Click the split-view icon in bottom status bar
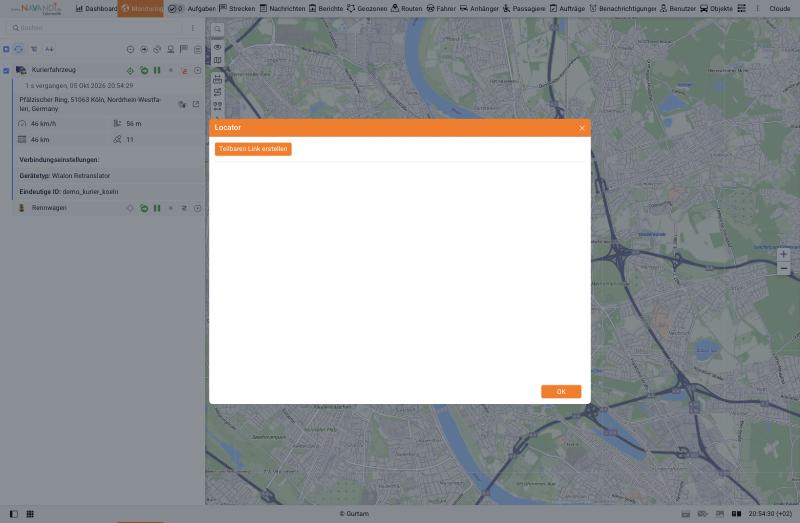Image resolution: width=800 pixels, height=523 pixels. (736, 514)
